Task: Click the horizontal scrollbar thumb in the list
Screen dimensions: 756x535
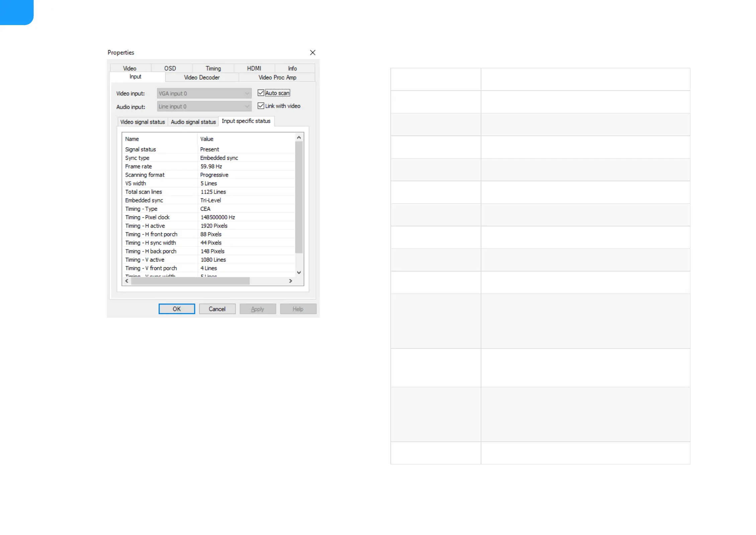Action: 190,281
